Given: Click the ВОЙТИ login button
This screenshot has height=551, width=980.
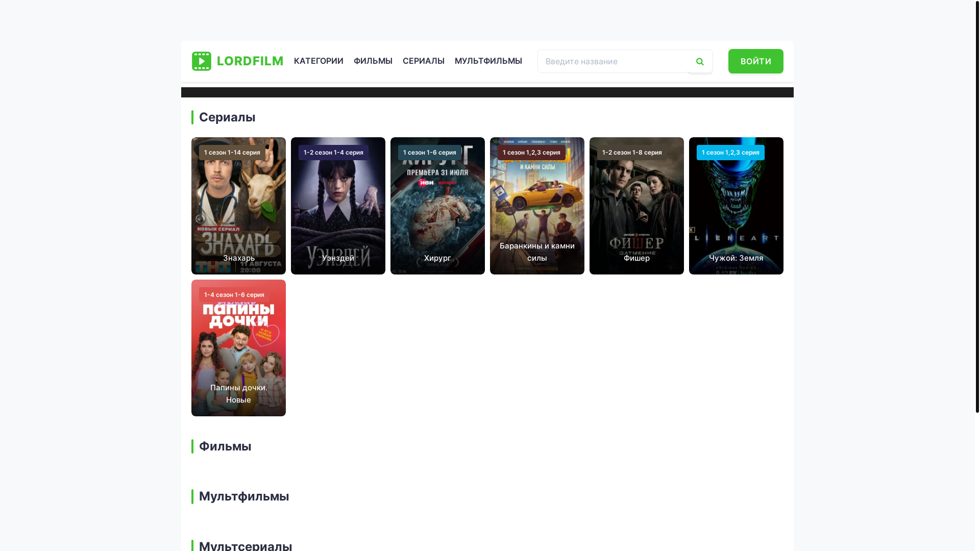Looking at the screenshot, I should tap(756, 61).
